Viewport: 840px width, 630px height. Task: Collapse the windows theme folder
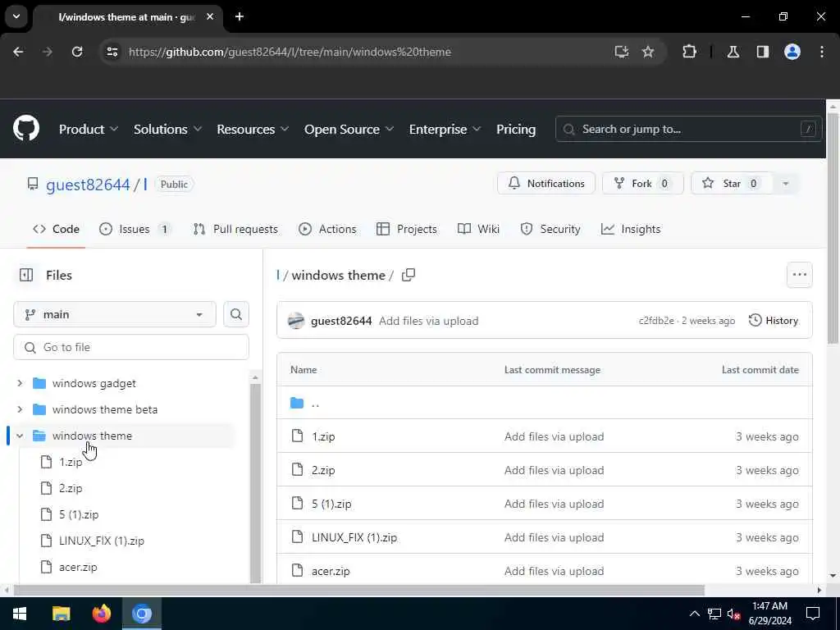click(x=20, y=436)
